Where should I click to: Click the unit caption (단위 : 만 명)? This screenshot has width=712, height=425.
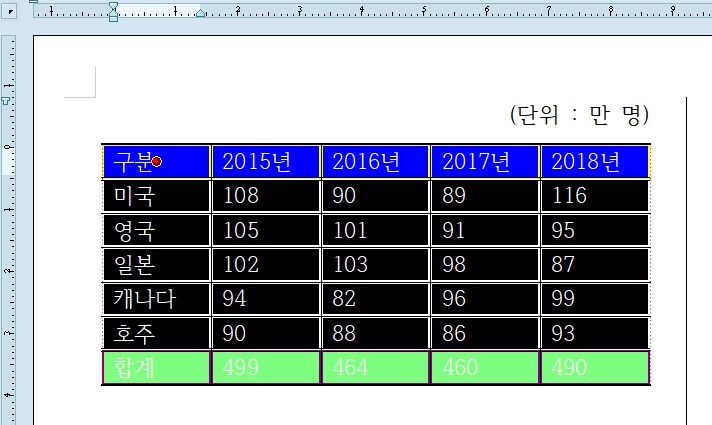pyautogui.click(x=580, y=115)
